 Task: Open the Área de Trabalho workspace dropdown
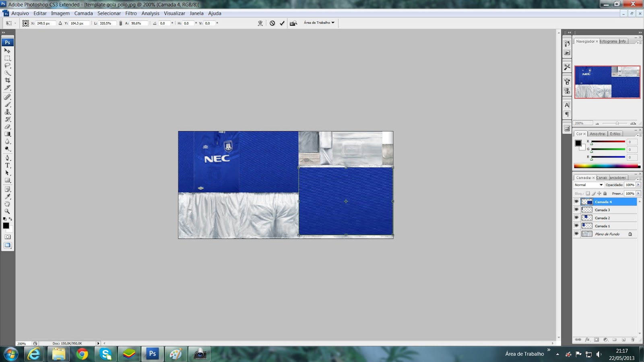click(x=317, y=23)
